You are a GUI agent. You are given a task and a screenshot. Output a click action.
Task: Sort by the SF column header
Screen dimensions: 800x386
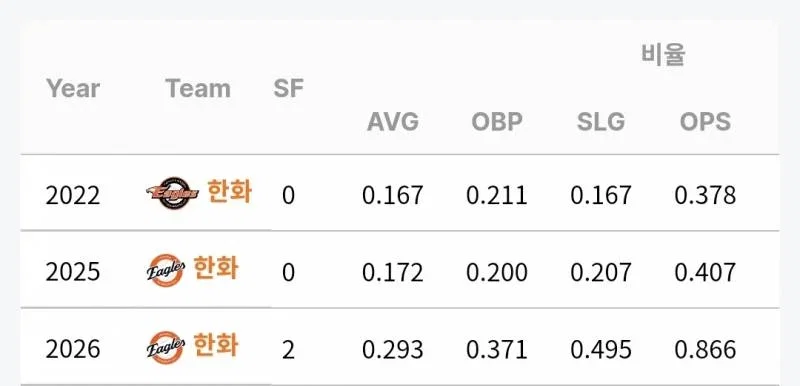[x=288, y=88]
